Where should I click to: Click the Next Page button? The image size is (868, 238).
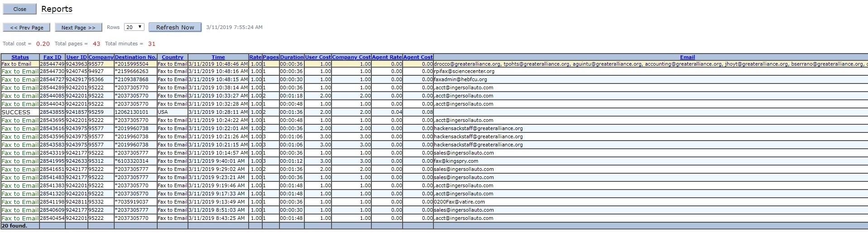(x=78, y=28)
